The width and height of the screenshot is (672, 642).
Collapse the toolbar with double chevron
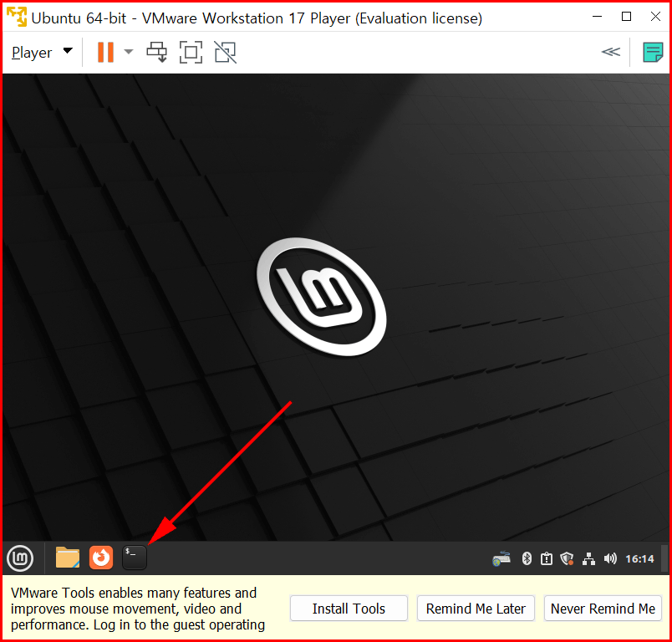(x=611, y=52)
